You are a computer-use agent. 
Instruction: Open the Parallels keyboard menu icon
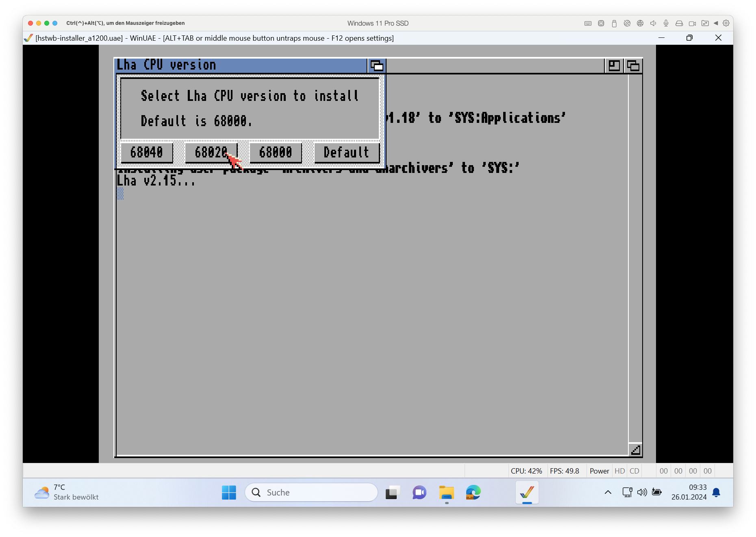[x=588, y=24]
